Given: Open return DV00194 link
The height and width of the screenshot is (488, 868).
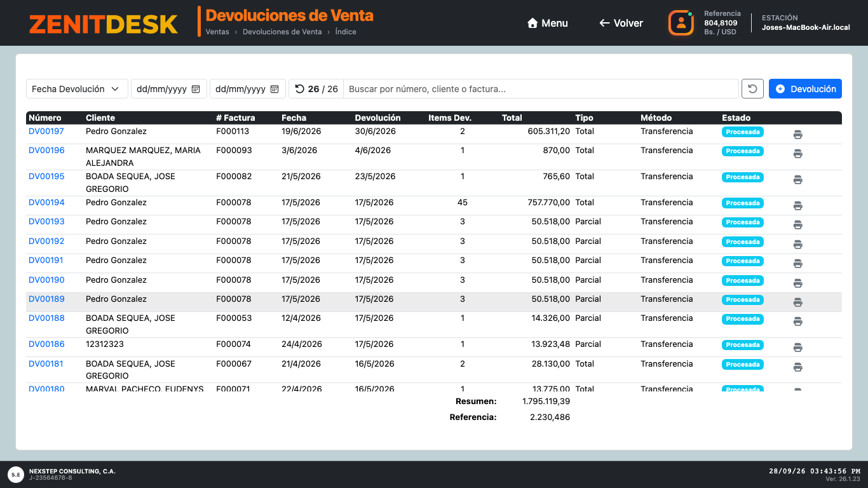Looking at the screenshot, I should (46, 203).
